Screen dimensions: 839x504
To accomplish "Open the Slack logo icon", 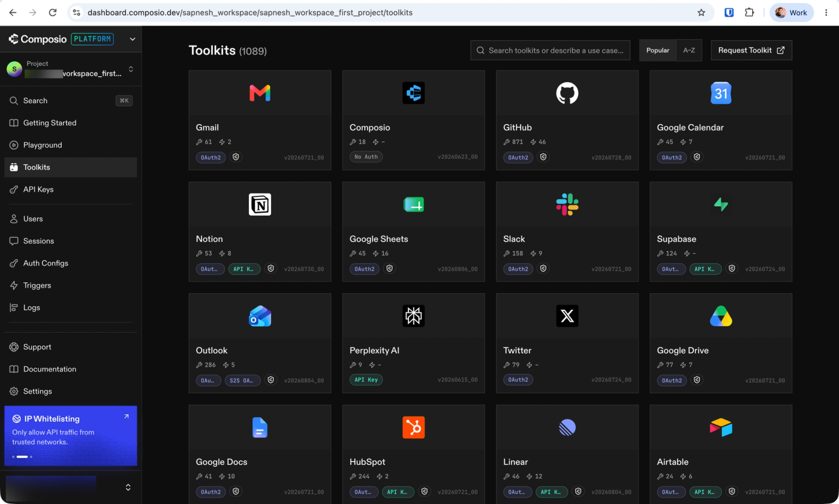I will coord(567,205).
